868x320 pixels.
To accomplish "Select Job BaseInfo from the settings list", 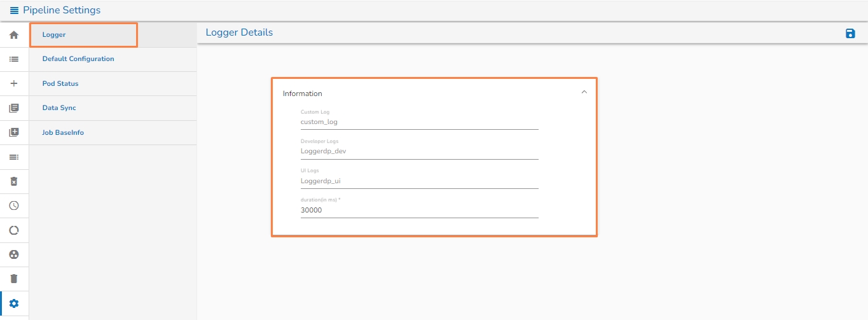I will tap(63, 132).
